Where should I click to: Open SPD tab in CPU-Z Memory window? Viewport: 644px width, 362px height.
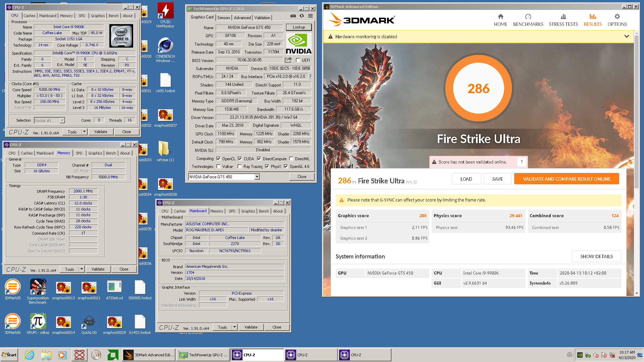coord(79,153)
